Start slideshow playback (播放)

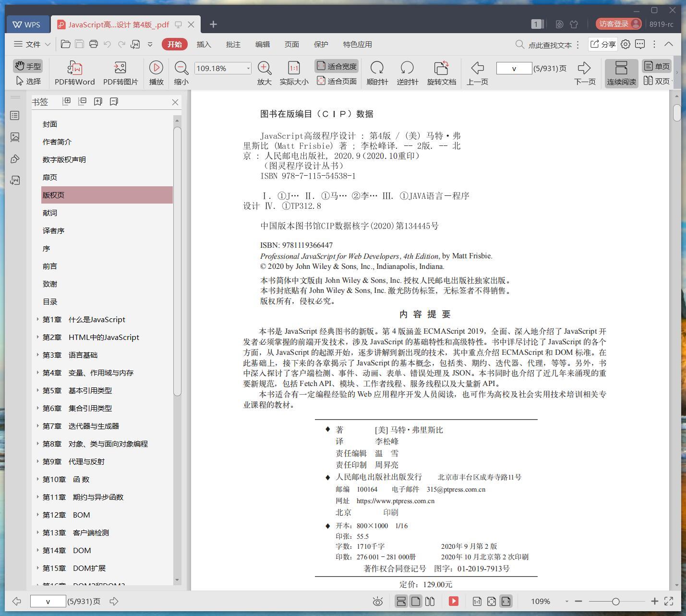pos(156,73)
